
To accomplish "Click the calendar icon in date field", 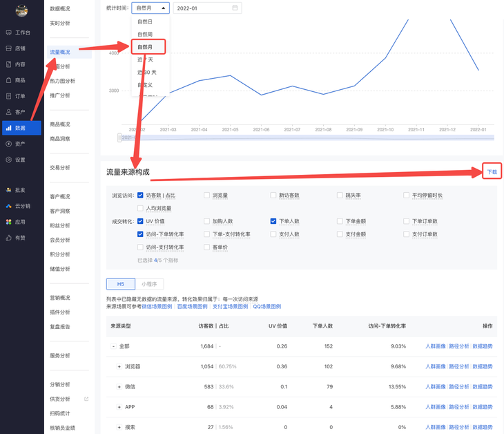I will [x=235, y=8].
